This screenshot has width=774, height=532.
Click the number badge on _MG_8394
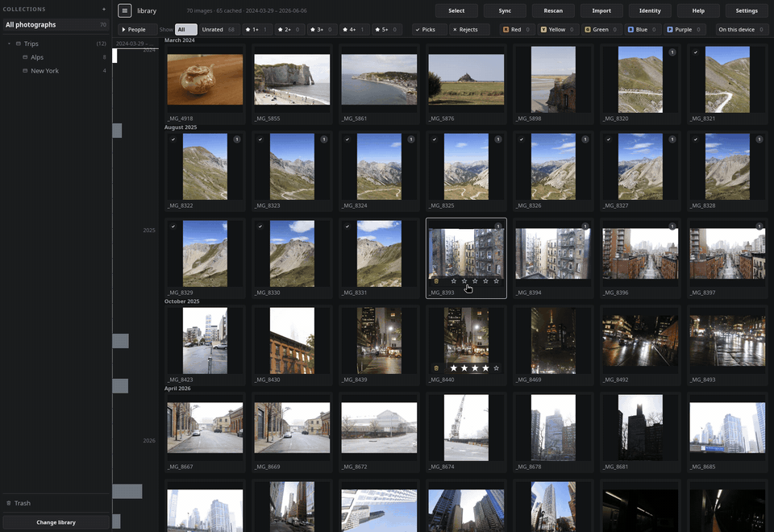click(585, 227)
